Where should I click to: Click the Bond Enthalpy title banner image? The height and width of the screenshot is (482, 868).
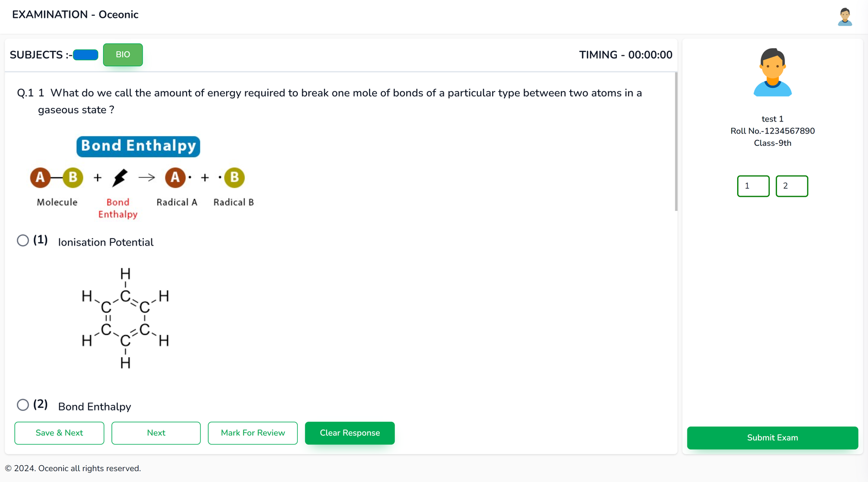(x=138, y=146)
